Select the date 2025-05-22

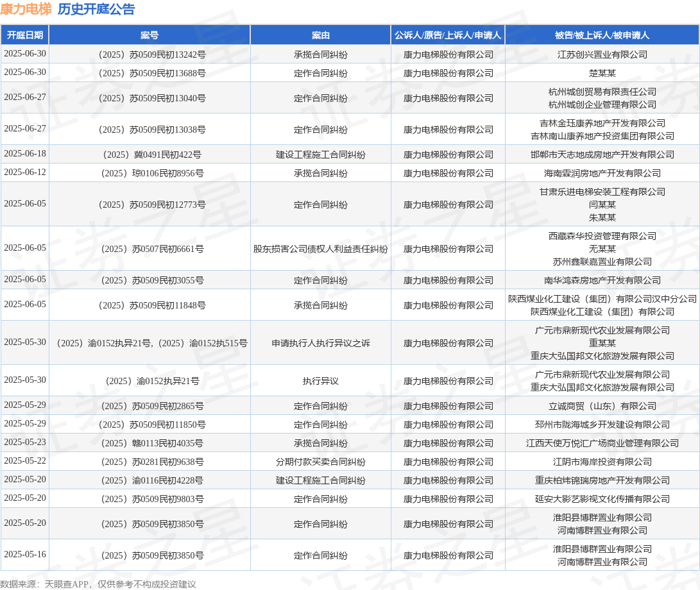click(x=25, y=460)
